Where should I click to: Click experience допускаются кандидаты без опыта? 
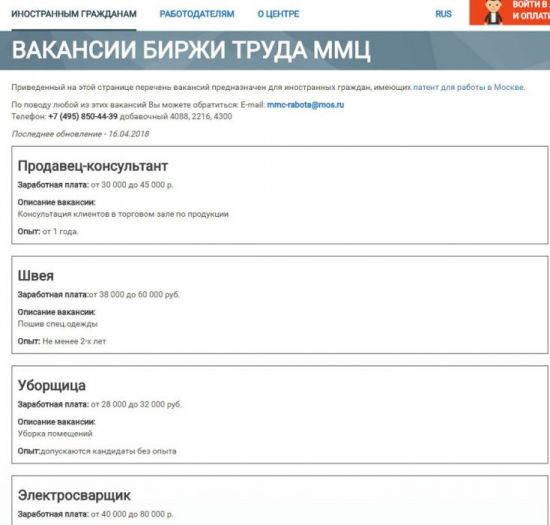point(108,451)
